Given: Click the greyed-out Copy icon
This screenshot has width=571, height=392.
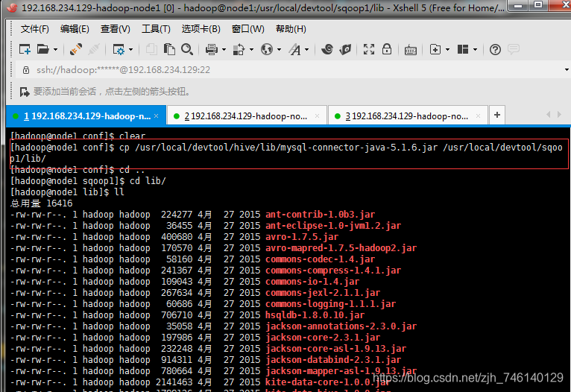Looking at the screenshot, I should 151,49.
